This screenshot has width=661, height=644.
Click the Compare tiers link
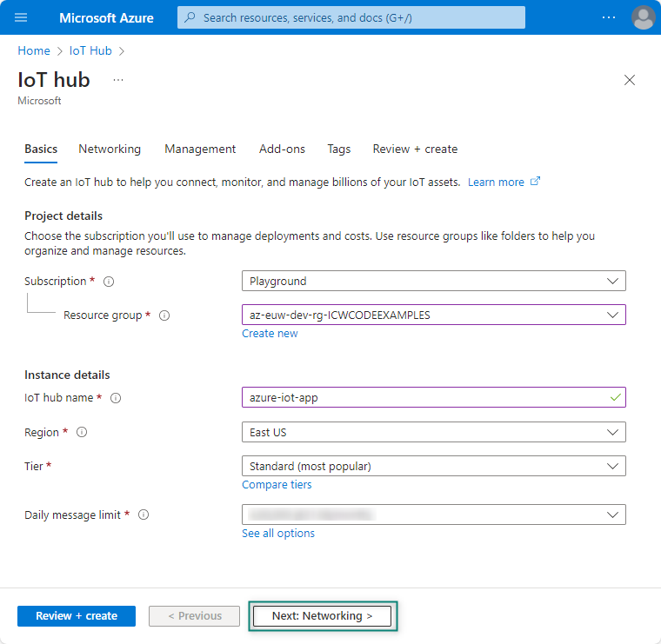[x=277, y=485]
